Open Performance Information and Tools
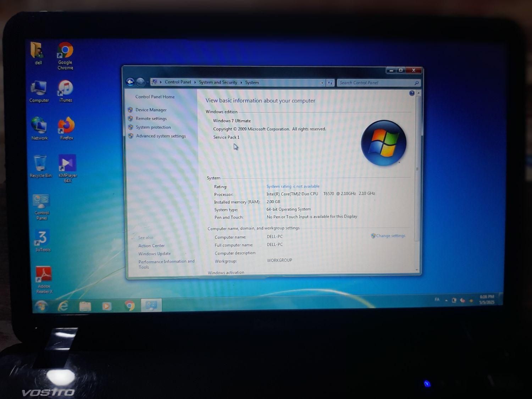This screenshot has height=399, width=532. pos(166,264)
